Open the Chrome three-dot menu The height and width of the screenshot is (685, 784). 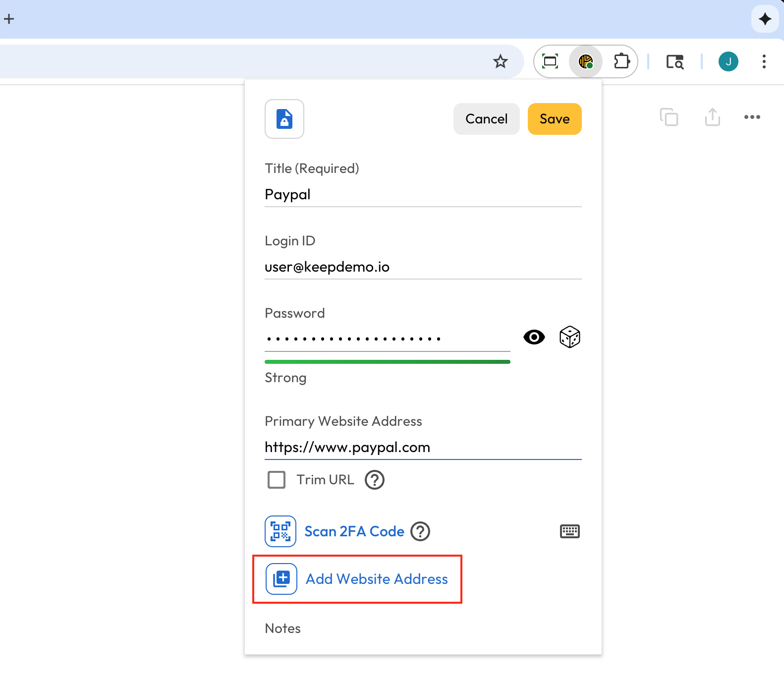pyautogui.click(x=764, y=61)
